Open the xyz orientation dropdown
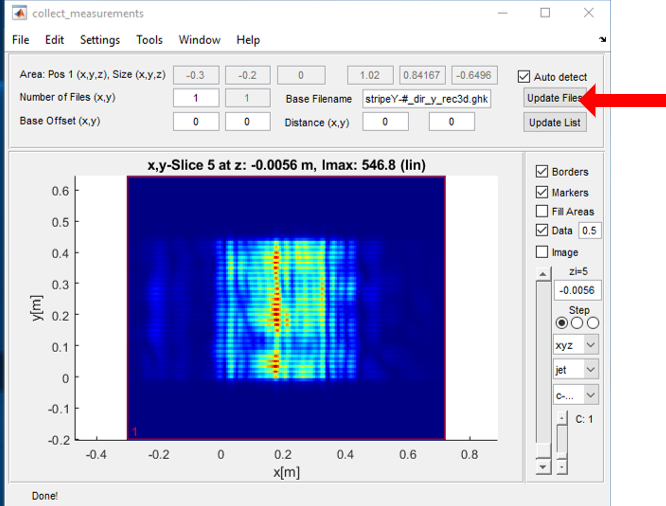Image resolution: width=666 pixels, height=506 pixels. coord(576,345)
